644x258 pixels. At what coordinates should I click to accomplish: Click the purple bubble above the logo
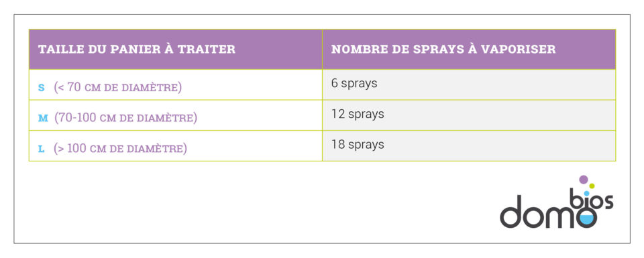point(583,179)
